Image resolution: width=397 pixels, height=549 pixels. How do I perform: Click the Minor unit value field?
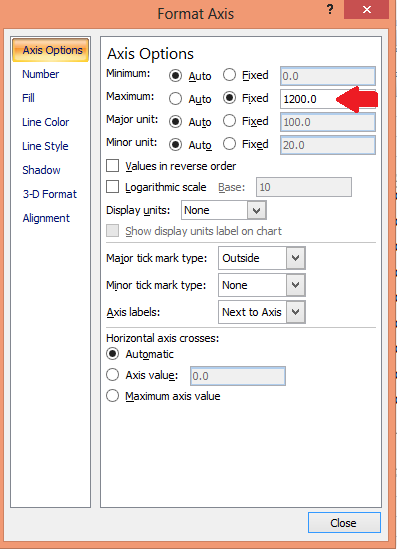coord(328,145)
